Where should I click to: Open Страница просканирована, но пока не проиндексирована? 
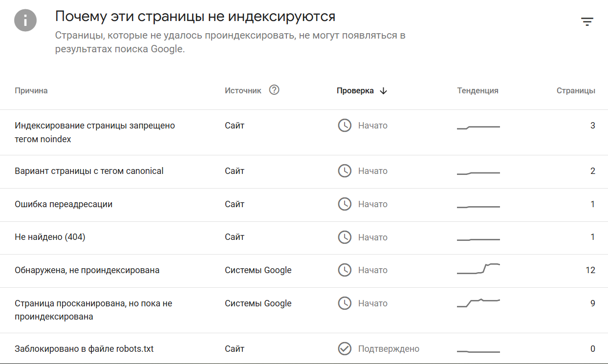(304, 310)
